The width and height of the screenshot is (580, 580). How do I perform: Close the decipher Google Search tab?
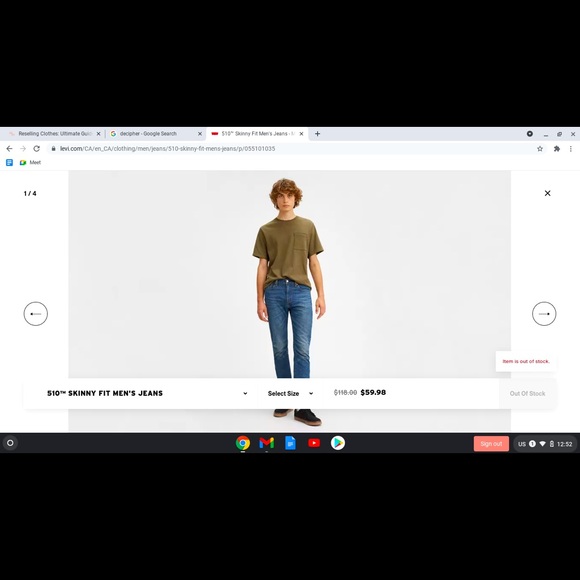click(200, 134)
